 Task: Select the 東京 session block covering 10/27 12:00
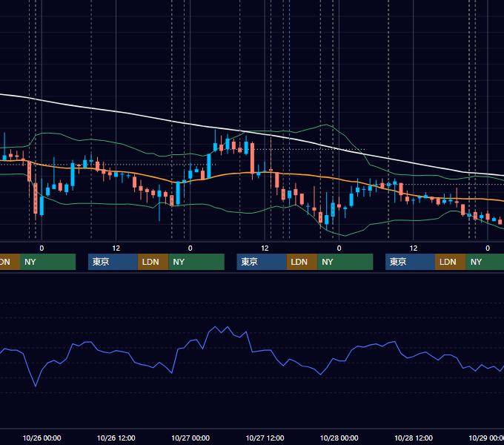(x=262, y=262)
